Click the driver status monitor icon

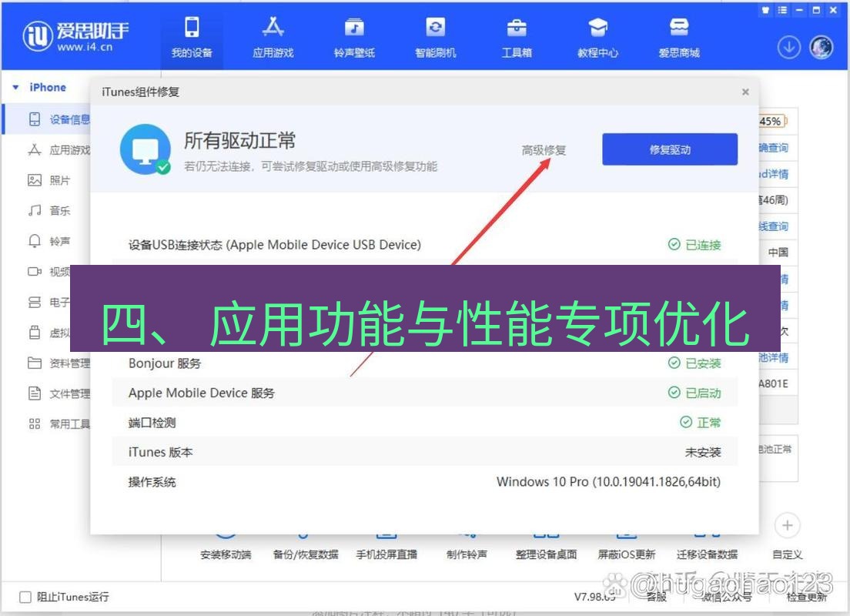[146, 149]
